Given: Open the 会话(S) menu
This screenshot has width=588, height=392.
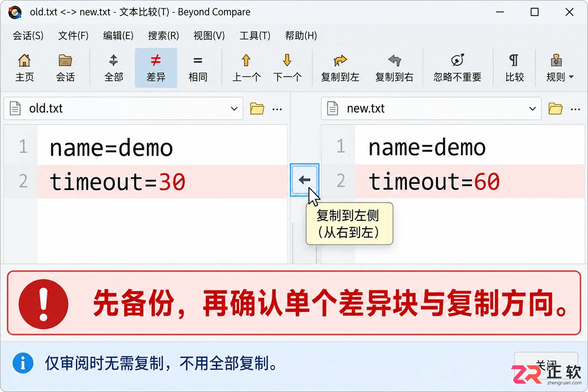Looking at the screenshot, I should point(28,36).
